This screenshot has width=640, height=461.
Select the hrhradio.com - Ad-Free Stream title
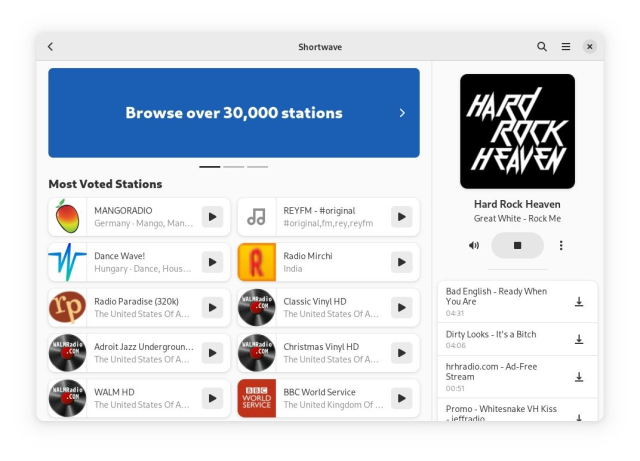[x=491, y=372]
